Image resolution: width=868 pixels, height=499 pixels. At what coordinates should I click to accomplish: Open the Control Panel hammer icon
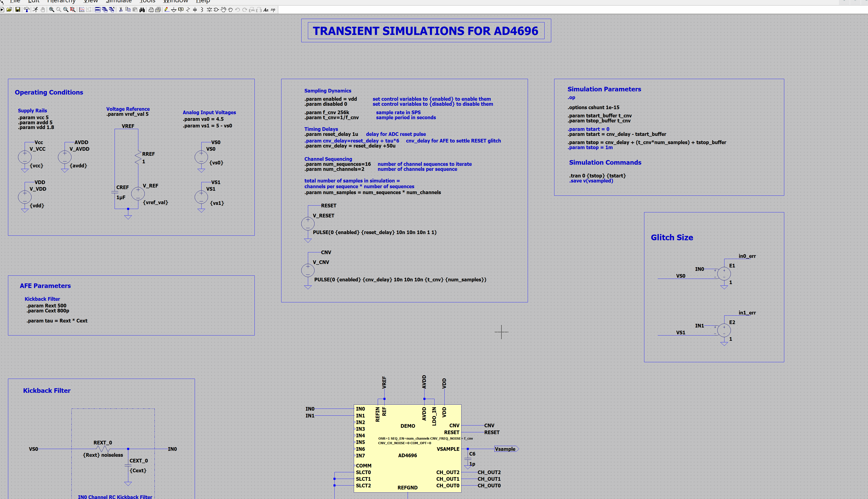pyautogui.click(x=26, y=10)
